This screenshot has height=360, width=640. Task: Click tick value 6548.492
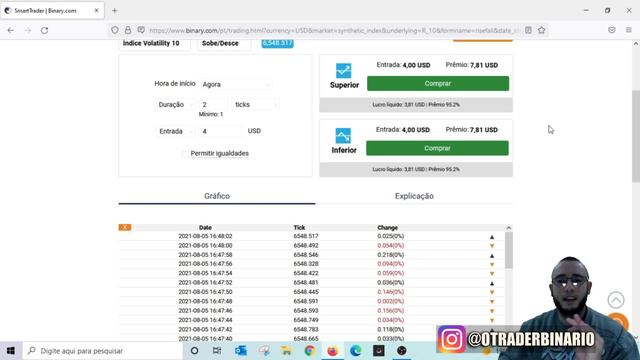pyautogui.click(x=306, y=245)
